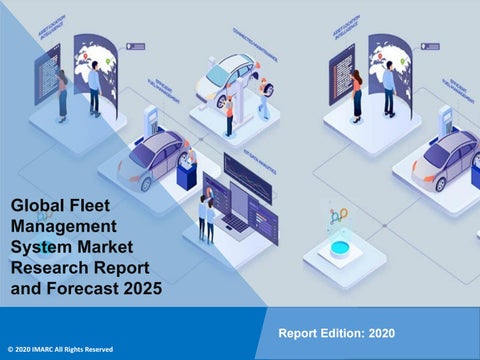Image resolution: width=480 pixels, height=360 pixels.
Task: Click the green location pin on the left world map
Action: (x=107, y=61)
